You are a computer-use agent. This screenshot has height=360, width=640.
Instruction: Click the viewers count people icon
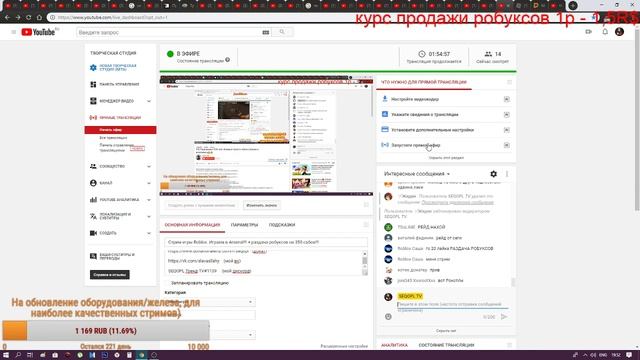click(488, 54)
